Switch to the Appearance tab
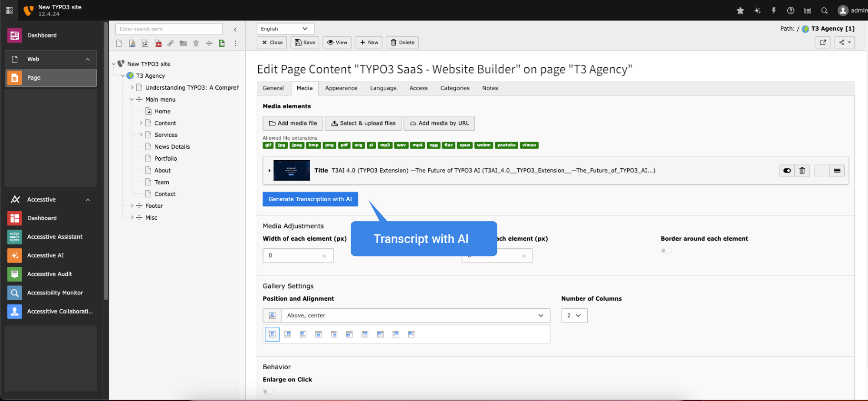The width and height of the screenshot is (868, 401). tap(341, 88)
